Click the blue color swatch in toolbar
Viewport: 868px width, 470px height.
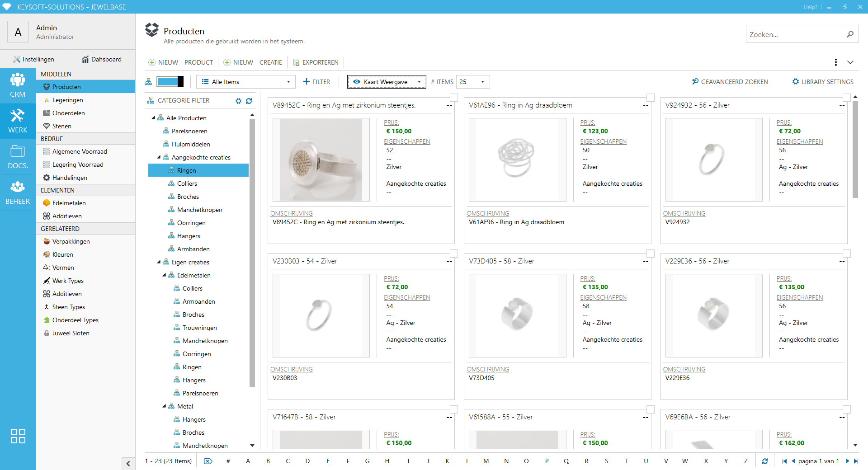click(170, 82)
